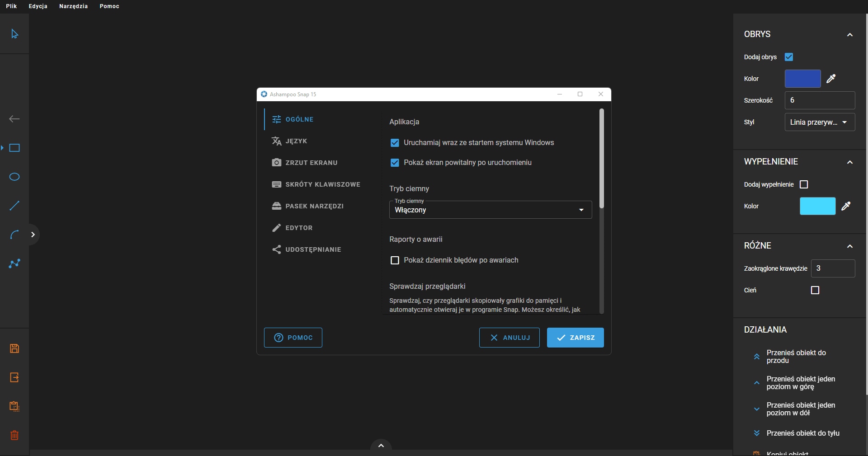Collapse the Różne section
868x456 pixels.
click(850, 246)
